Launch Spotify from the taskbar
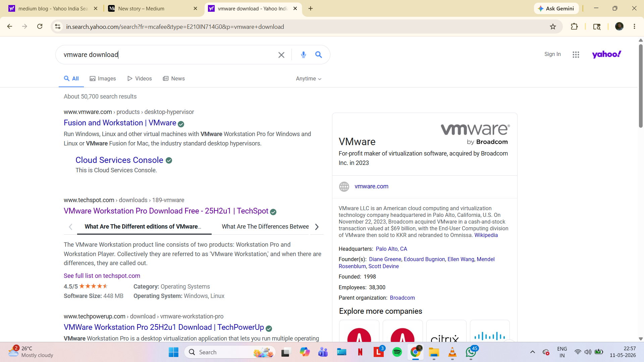The image size is (644, 362). tap(397, 352)
